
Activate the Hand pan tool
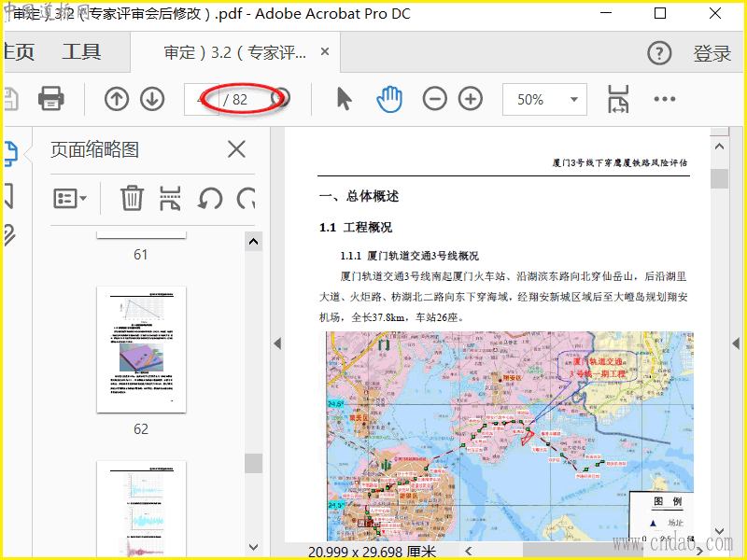tap(389, 98)
